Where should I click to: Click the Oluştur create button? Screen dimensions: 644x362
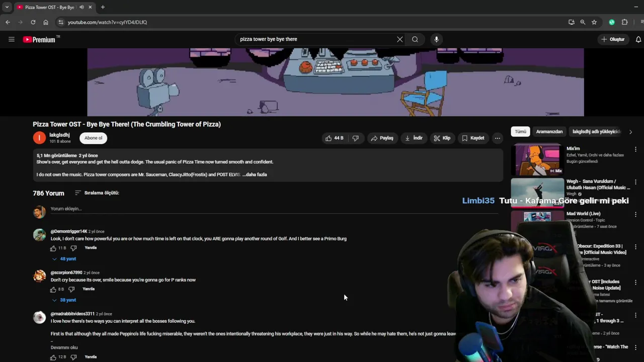[x=613, y=39]
